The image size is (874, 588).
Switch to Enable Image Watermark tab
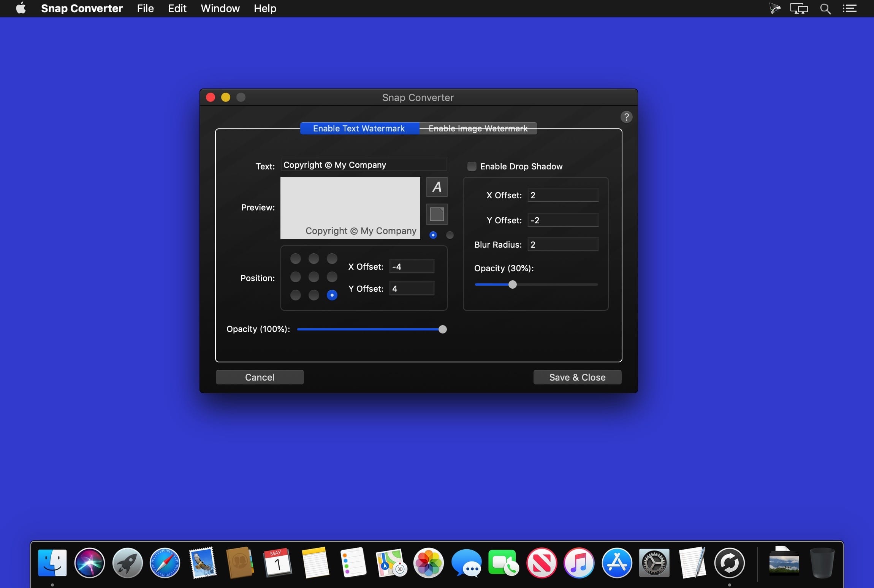478,128
